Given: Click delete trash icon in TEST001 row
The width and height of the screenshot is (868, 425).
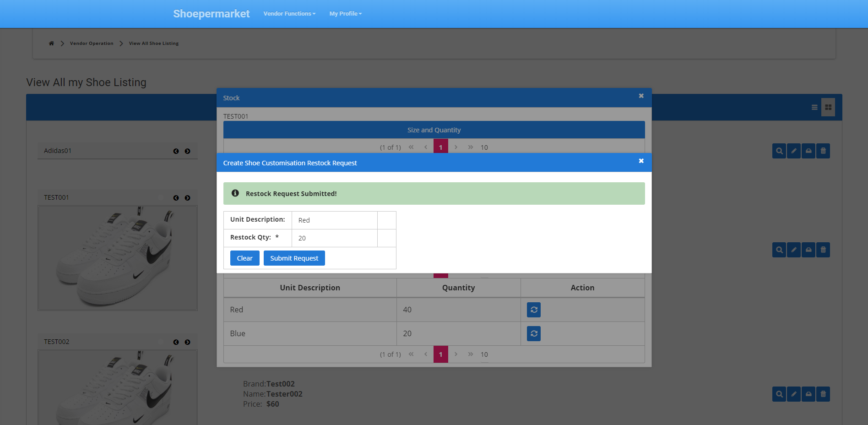Looking at the screenshot, I should (x=823, y=250).
